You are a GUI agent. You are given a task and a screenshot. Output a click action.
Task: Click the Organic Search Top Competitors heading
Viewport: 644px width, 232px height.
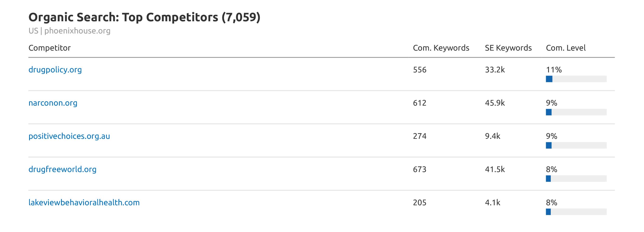tap(144, 17)
